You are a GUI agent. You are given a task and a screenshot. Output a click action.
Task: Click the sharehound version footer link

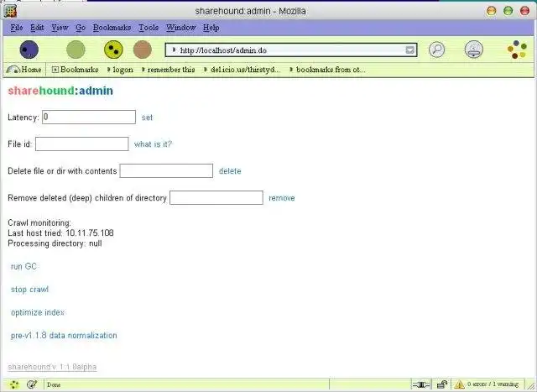[x=52, y=367]
